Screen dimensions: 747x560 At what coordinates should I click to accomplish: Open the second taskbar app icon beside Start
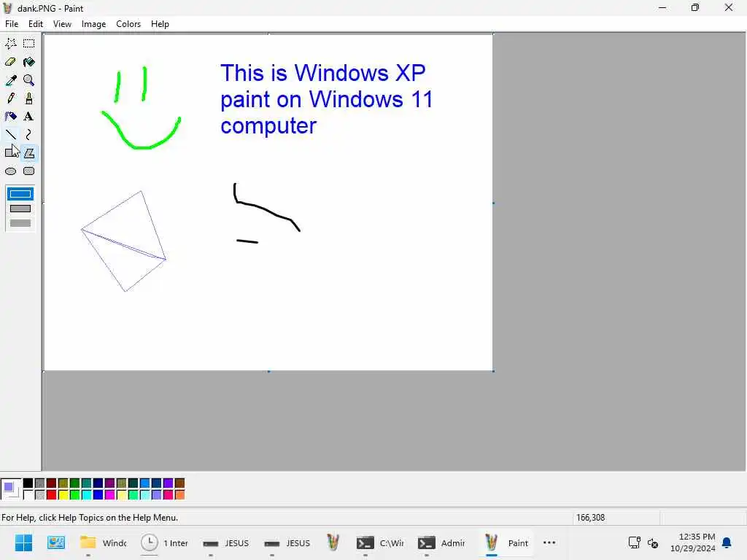(x=56, y=542)
